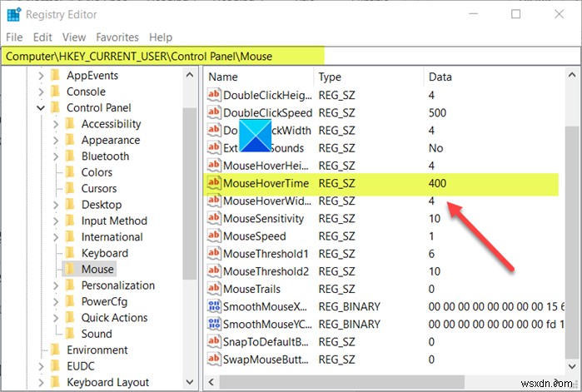
Task: Click the SwapMouseButt... string value icon
Action: click(x=214, y=359)
